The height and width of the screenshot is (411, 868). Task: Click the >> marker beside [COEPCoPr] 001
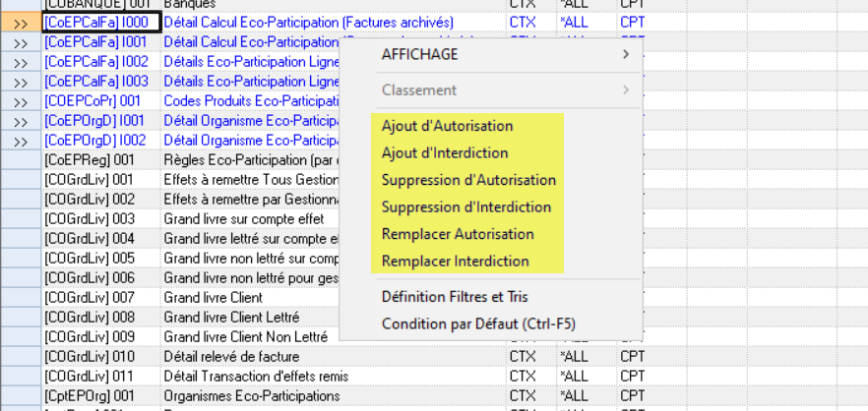[20, 101]
